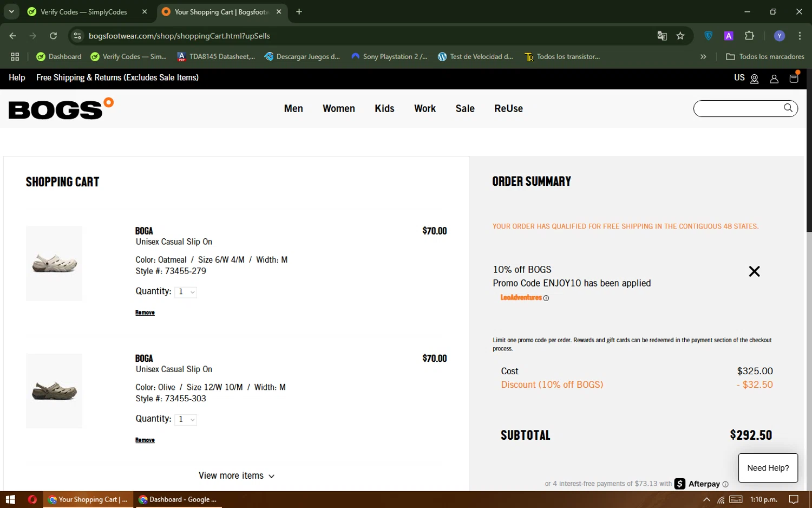This screenshot has width=812, height=508.
Task: Open the Women menu
Action: pos(339,108)
